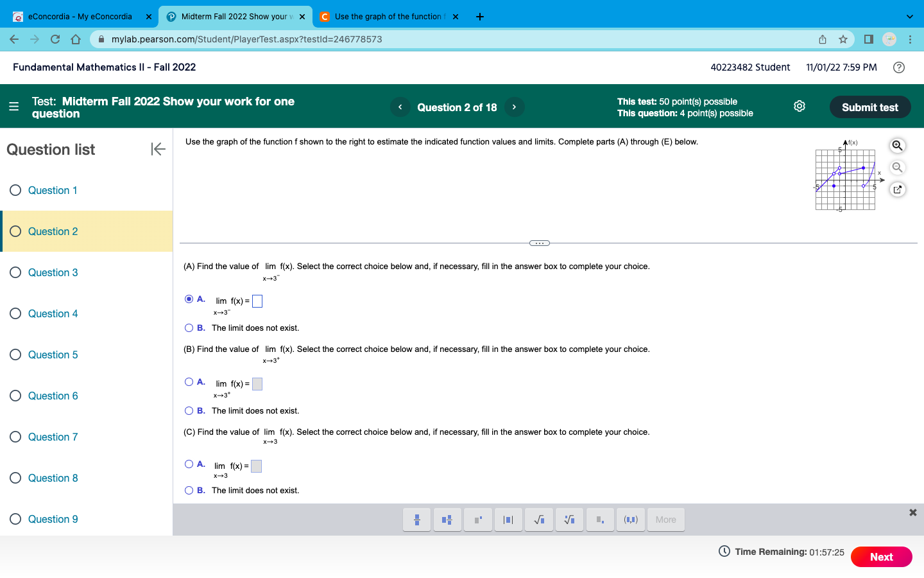Insert an ordered pair symbol
This screenshot has width=924, height=578.
tap(631, 520)
